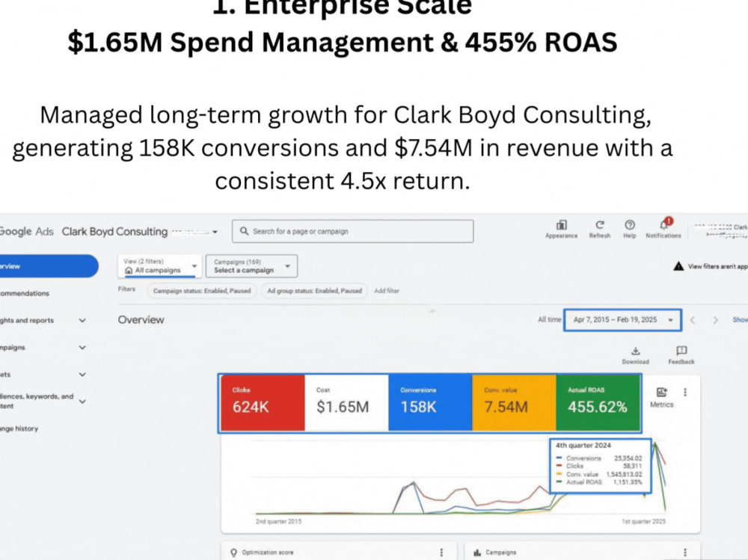Screen dimensions: 748x560
Task: Click the Optimization score lightbulb icon
Action: pos(233,553)
